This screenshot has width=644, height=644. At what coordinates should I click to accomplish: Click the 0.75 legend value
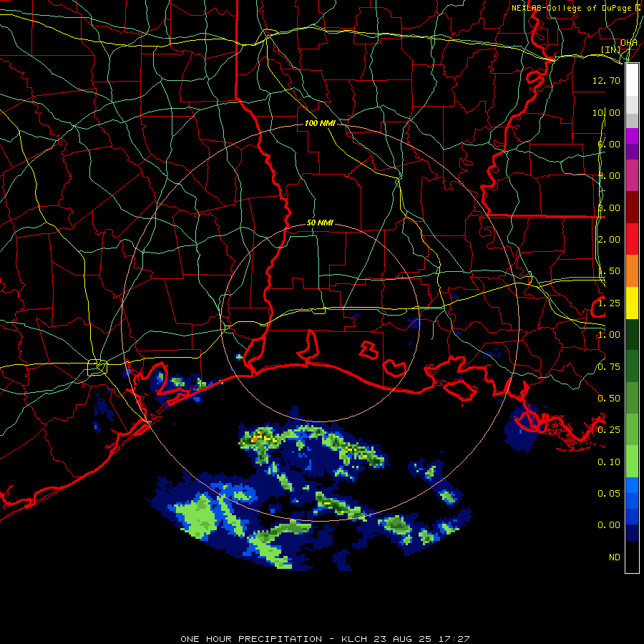click(609, 367)
